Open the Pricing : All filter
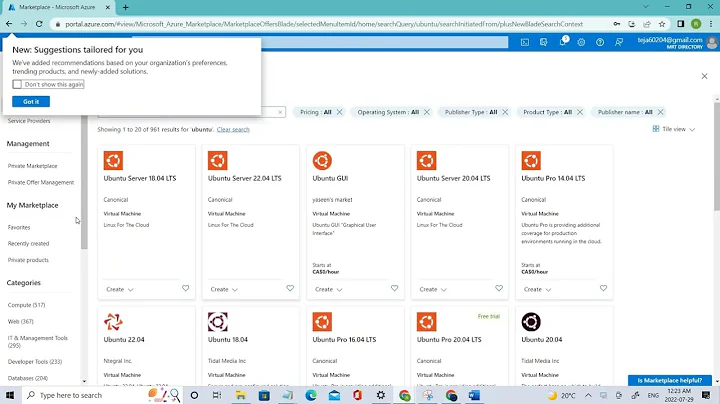This screenshot has height=404, width=720. 316,112
